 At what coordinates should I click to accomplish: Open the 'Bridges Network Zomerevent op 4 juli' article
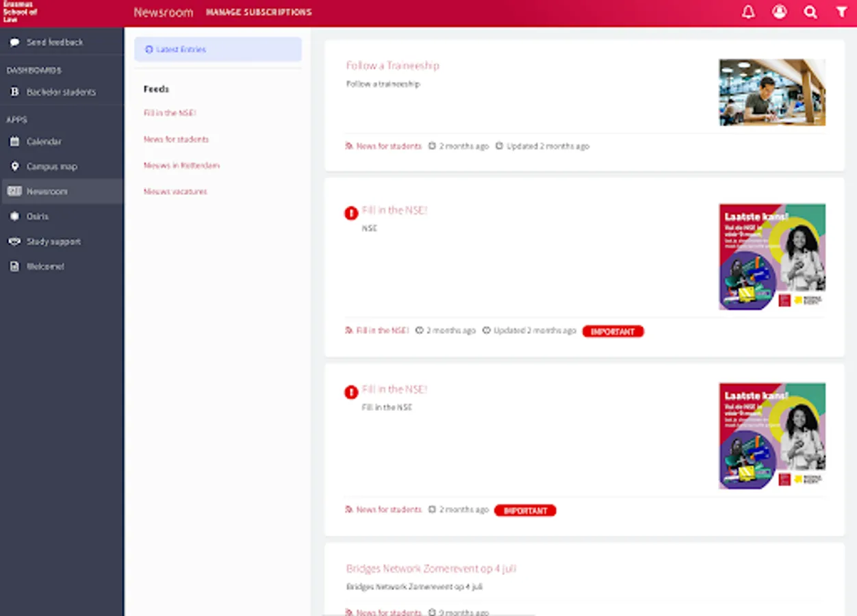tap(431, 568)
